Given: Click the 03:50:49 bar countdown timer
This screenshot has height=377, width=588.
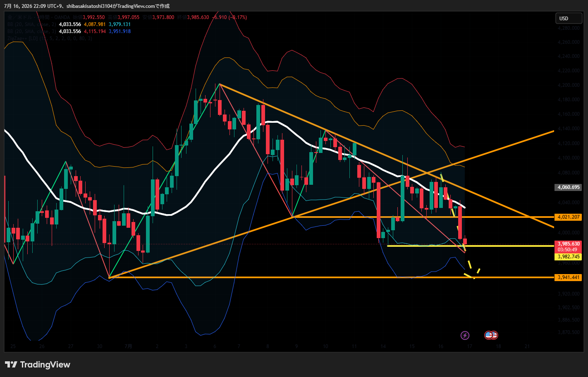Looking at the screenshot, I should click(x=568, y=250).
